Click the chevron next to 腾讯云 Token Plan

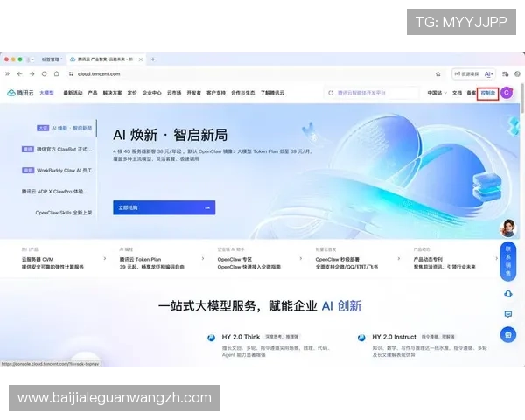click(x=203, y=259)
